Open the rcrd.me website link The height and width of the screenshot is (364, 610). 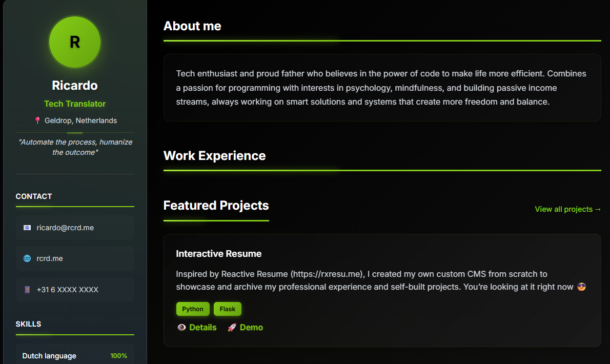tap(50, 258)
